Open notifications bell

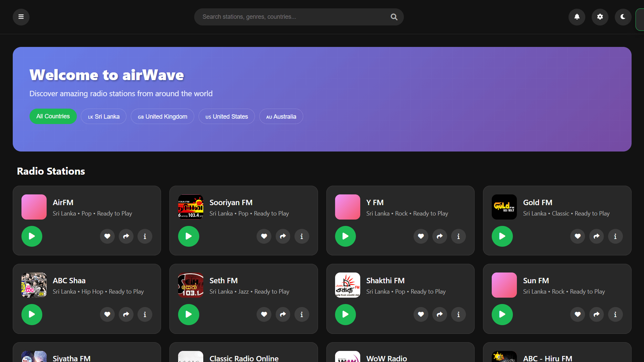577,17
